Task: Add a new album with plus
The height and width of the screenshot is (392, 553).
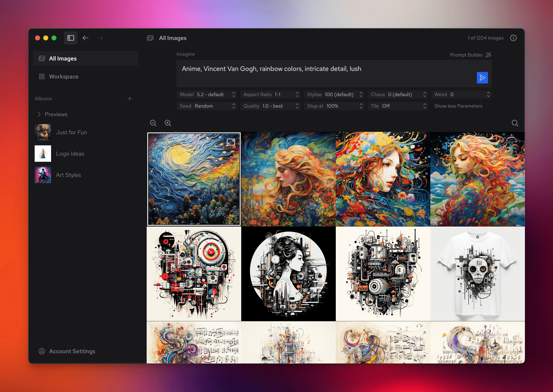Action: [130, 98]
